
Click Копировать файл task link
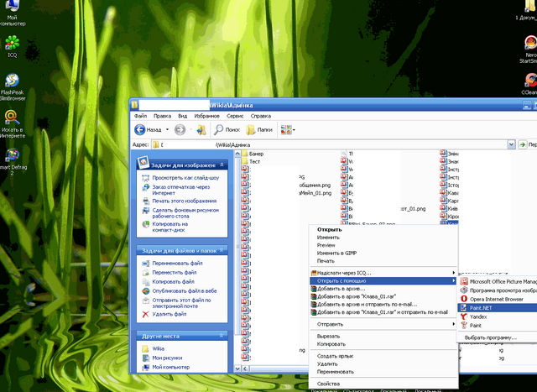click(173, 282)
